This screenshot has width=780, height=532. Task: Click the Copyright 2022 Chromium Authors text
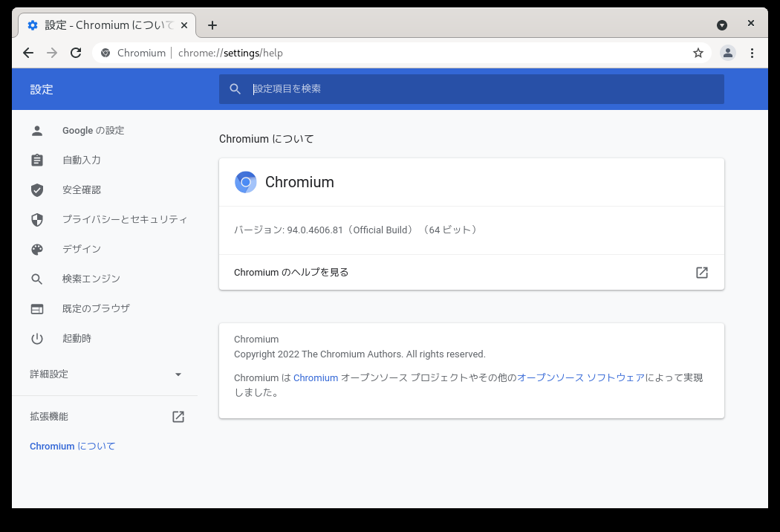point(360,354)
